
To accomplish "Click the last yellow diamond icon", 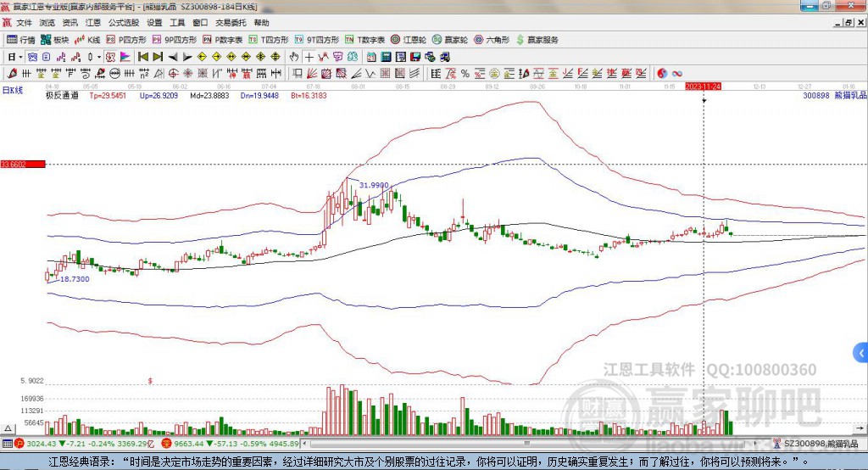I will click(x=275, y=57).
